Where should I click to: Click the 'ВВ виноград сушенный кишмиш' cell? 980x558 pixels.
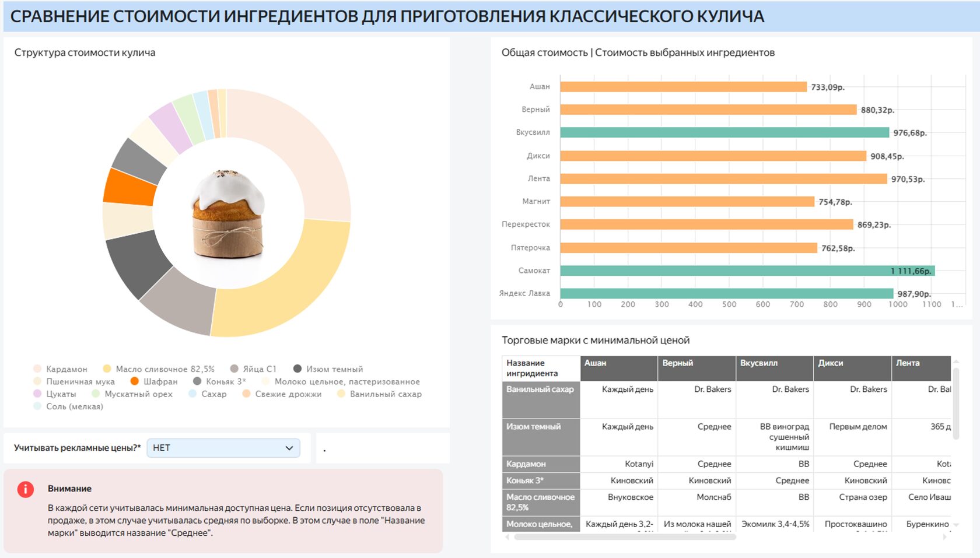775,437
